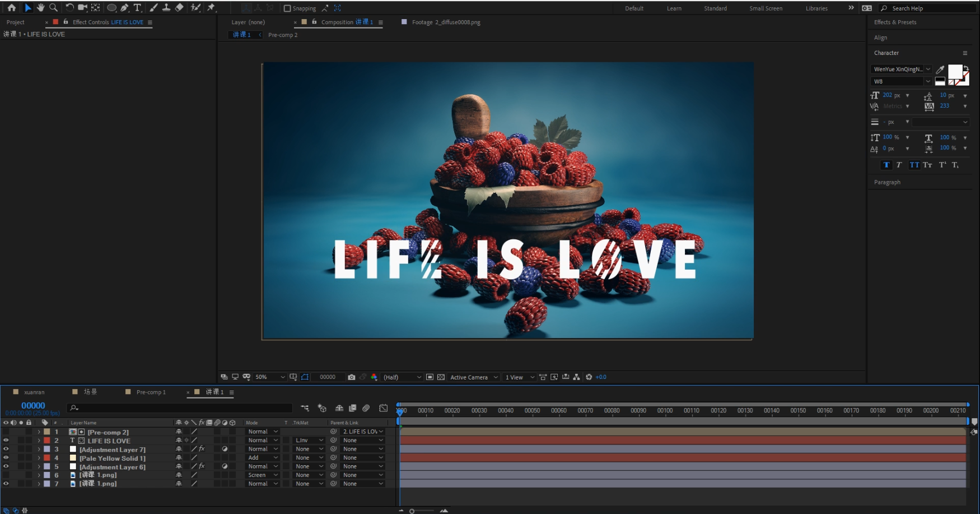Switch to the xuanran timeline tab
980x514 pixels.
[34, 392]
